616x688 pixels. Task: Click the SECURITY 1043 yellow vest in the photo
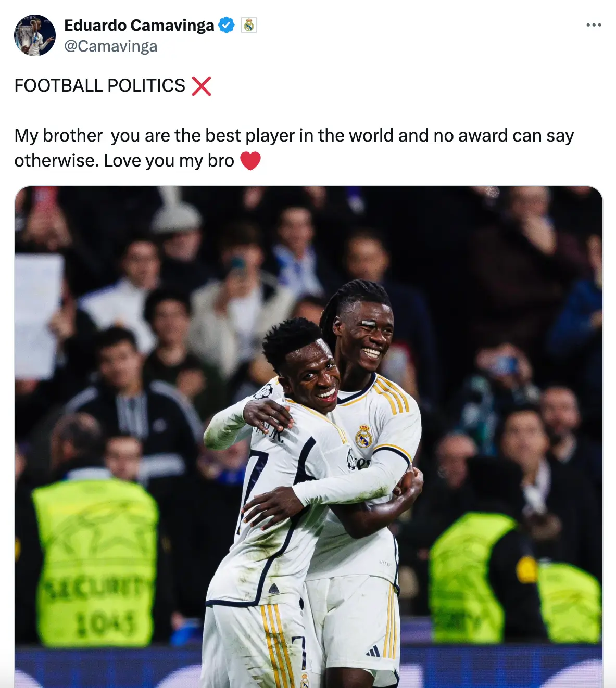(x=95, y=562)
